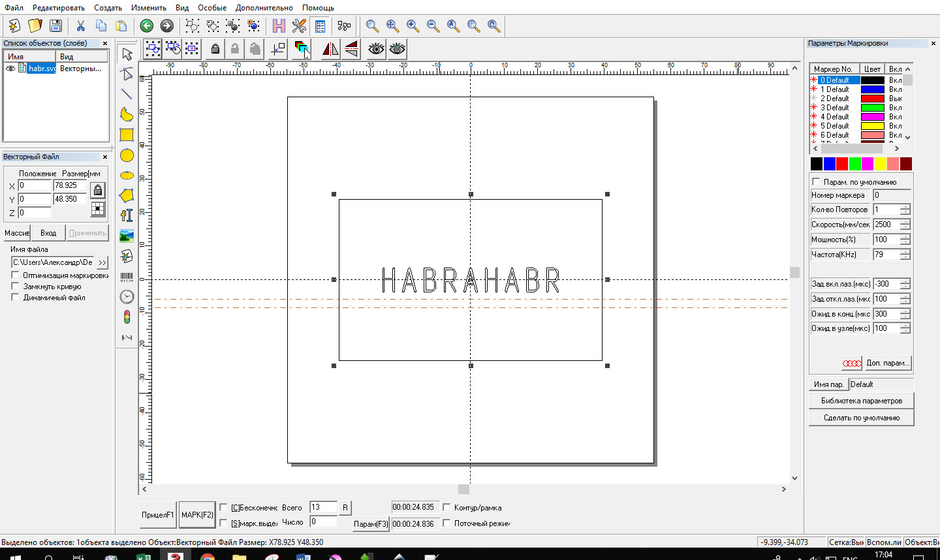Enable the [S]марк.выделенное checkbox
This screenshot has height=560, width=940.
pyautogui.click(x=224, y=523)
